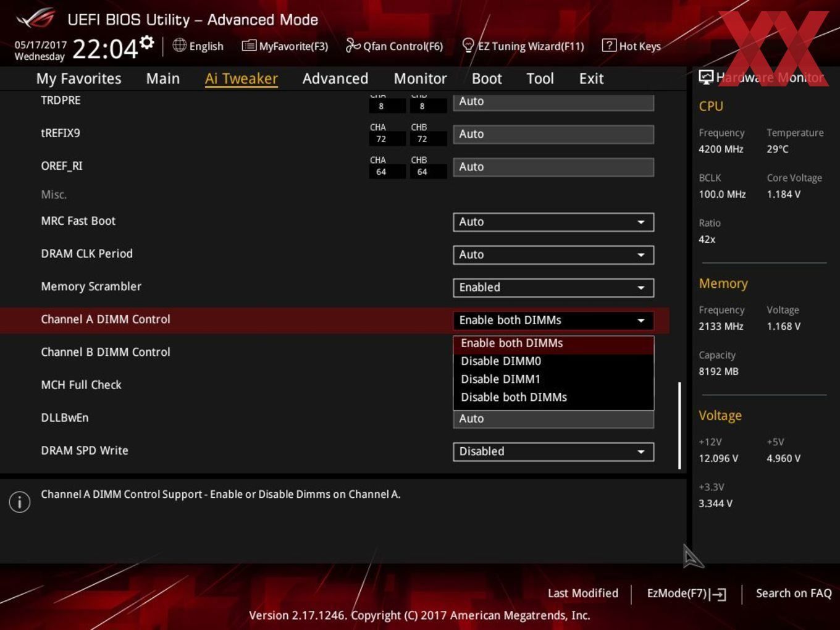Choose Enable both DIMMs in list

coord(553,343)
